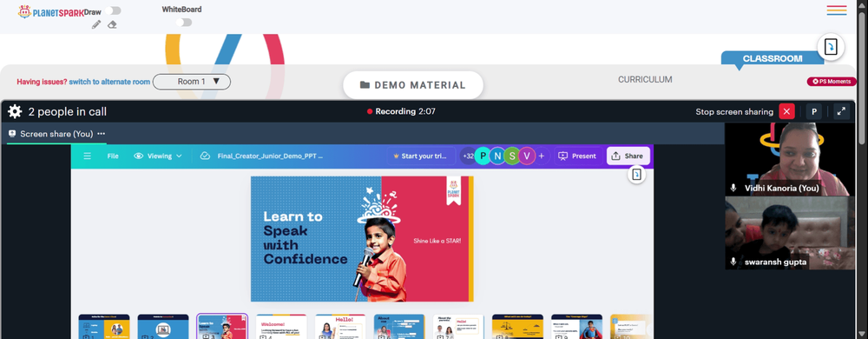The width and height of the screenshot is (868, 339).
Task: Open the Room 1 dropdown
Action: pos(192,82)
